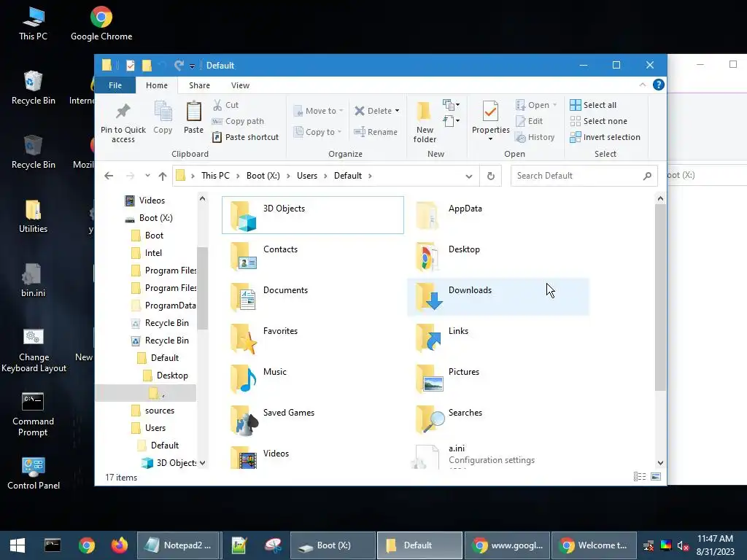Click Boot (X:) in the breadcrumb path
747x560 pixels.
tap(263, 176)
